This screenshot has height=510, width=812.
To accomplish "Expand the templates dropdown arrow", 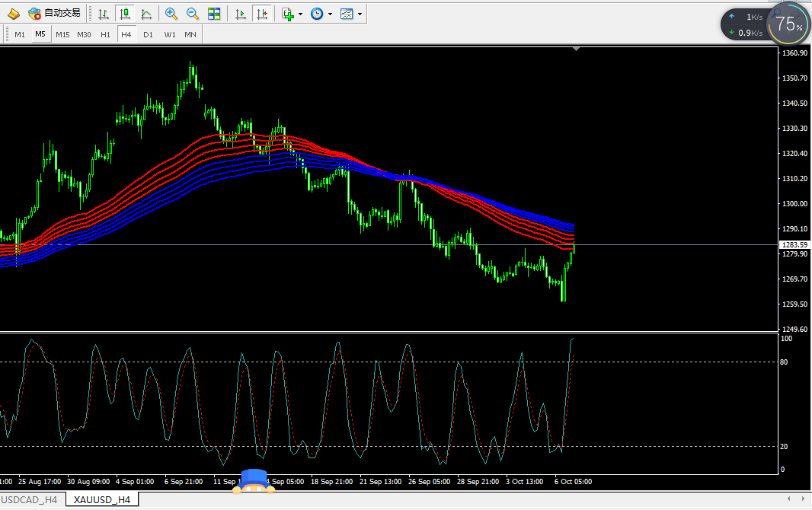I will pyautogui.click(x=360, y=14).
